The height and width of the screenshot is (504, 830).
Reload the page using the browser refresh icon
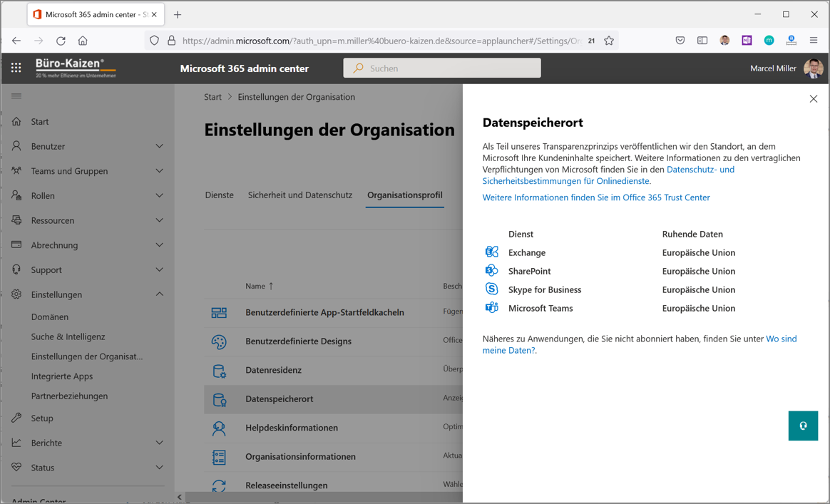pyautogui.click(x=61, y=41)
